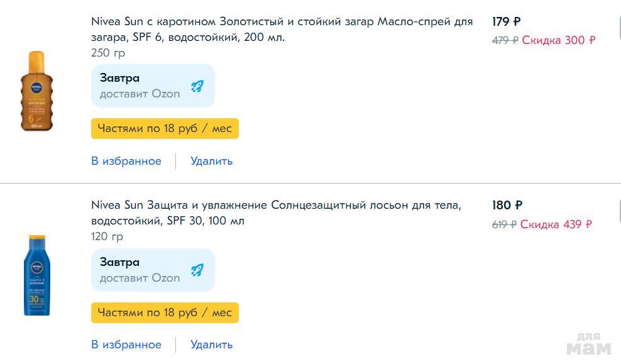Viewport: 621px width, 364px height.
Task: Click the Частями по 18 руб badge for the oil spray
Action: pyautogui.click(x=165, y=129)
